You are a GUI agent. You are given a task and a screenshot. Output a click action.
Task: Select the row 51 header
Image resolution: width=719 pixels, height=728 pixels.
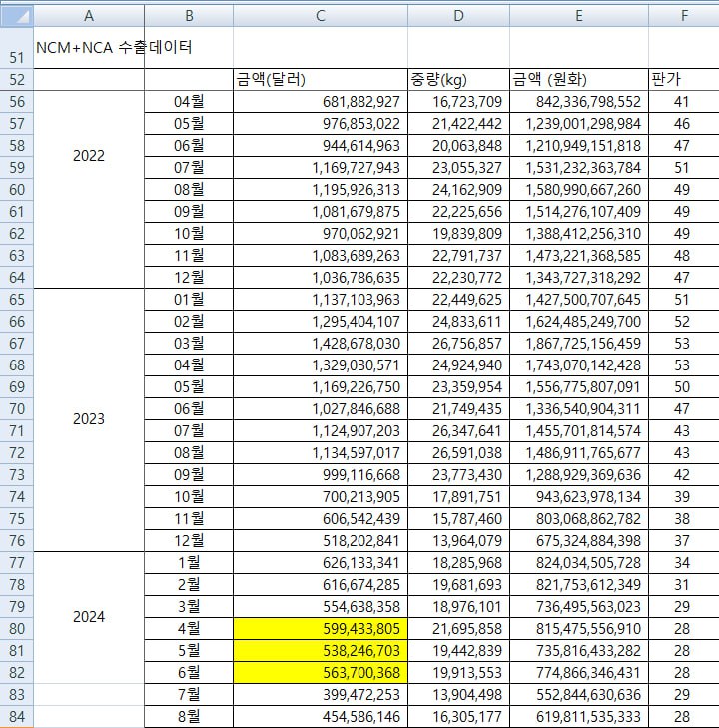coord(16,58)
